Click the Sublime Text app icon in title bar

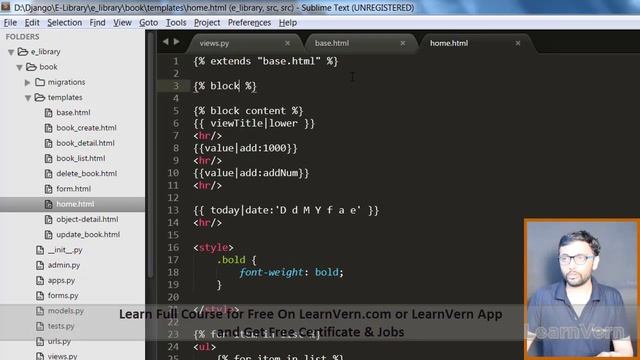click(5, 7)
